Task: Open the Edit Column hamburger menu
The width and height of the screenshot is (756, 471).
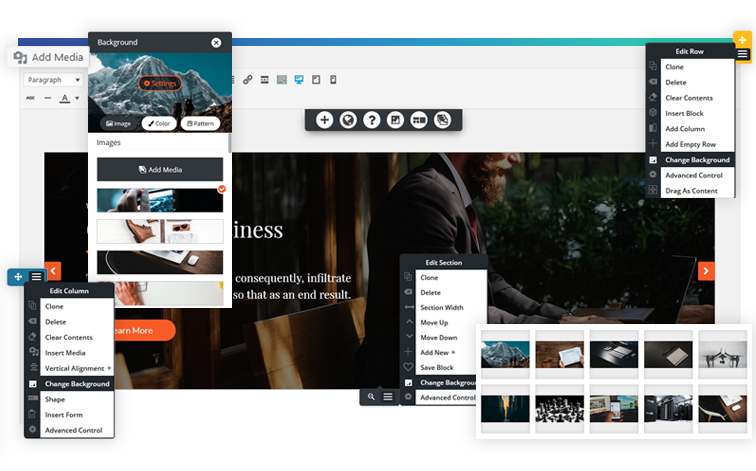Action: [37, 277]
